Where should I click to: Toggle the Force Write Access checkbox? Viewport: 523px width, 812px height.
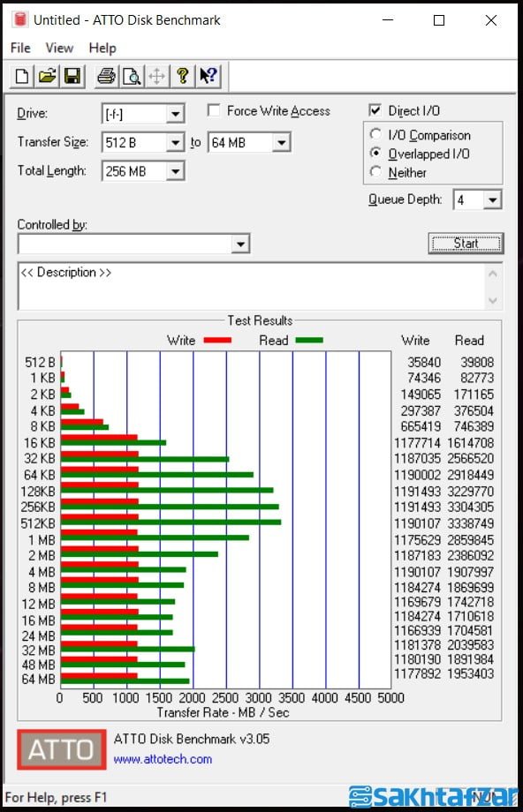213,110
